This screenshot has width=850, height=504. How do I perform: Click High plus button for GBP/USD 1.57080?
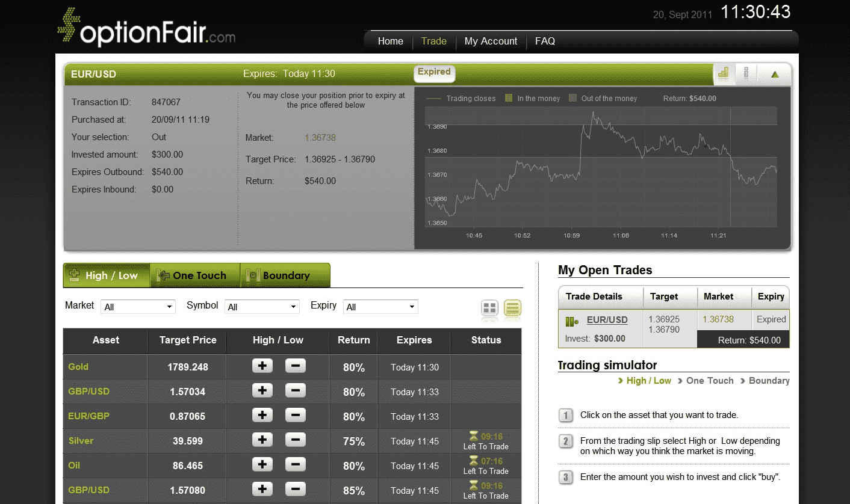[x=262, y=489]
